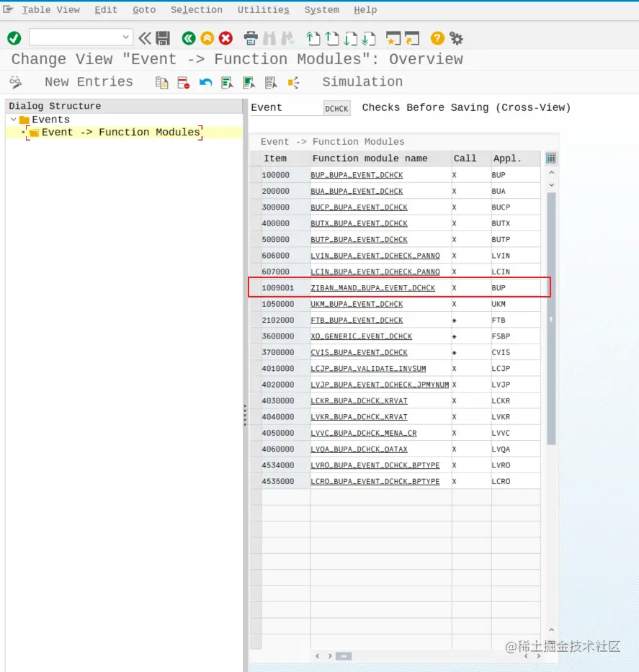Click the scroll down arrow under it
Screen dimensions: 639x672
click(x=552, y=184)
